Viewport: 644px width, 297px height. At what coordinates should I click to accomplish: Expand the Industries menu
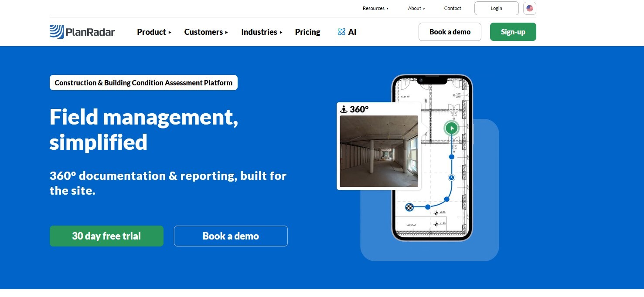262,32
